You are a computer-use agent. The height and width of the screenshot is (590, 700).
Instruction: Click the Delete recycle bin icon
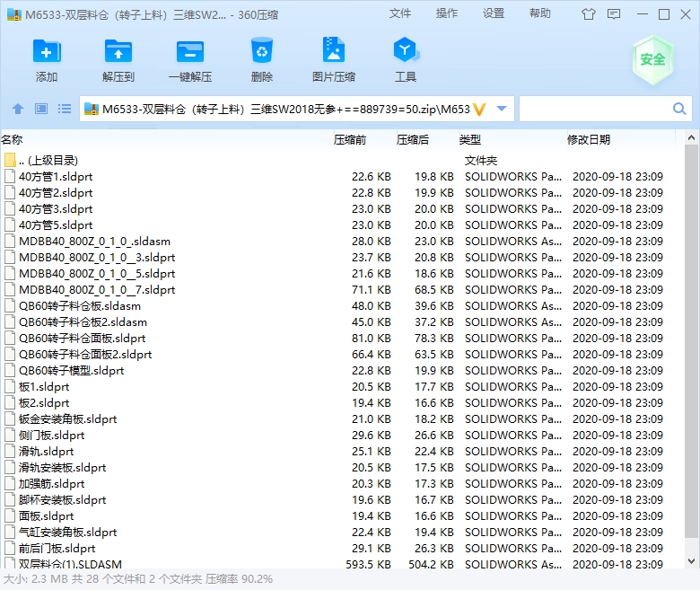coord(262,50)
